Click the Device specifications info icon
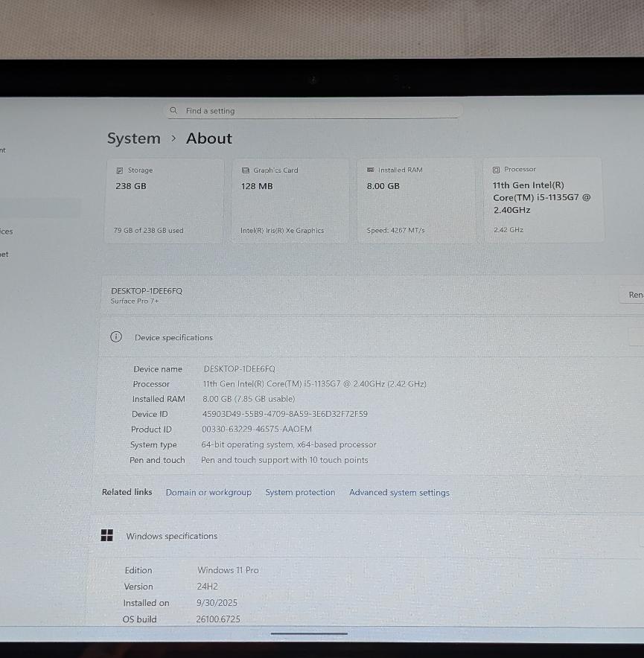 116,337
